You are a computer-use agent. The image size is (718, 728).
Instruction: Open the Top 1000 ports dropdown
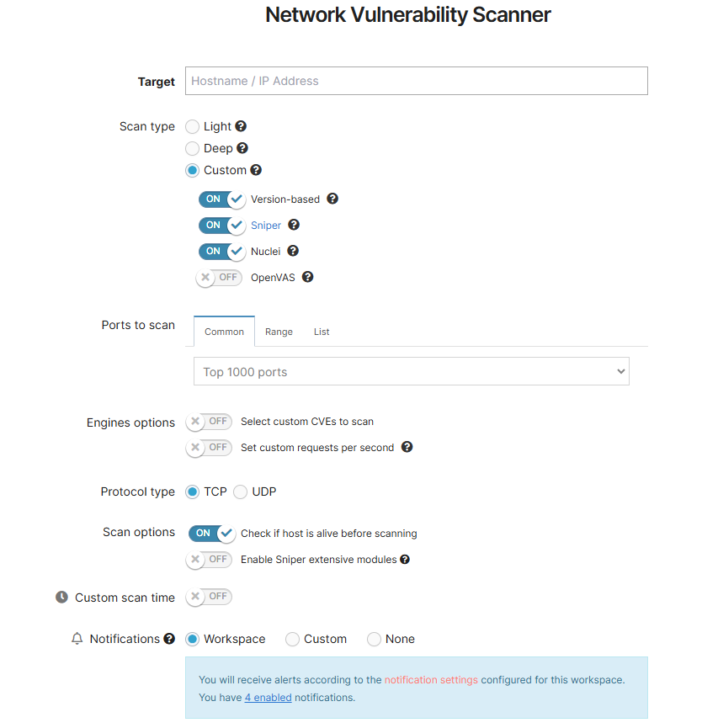(x=411, y=370)
